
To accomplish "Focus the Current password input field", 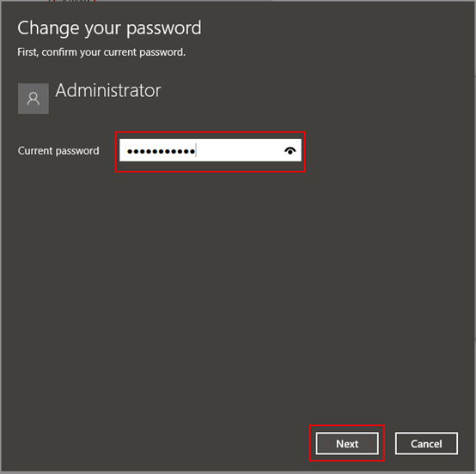I will point(210,150).
